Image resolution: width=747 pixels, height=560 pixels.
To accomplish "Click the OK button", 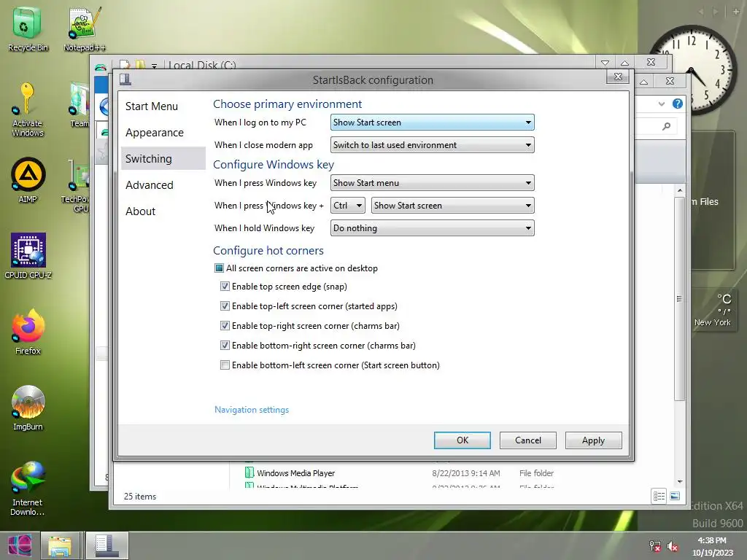I will [x=462, y=440].
